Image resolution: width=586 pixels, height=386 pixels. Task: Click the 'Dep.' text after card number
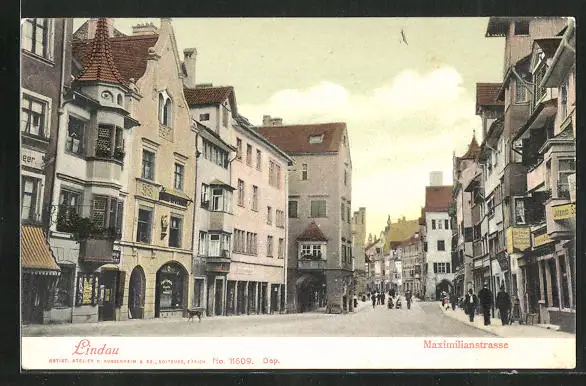[271, 361]
